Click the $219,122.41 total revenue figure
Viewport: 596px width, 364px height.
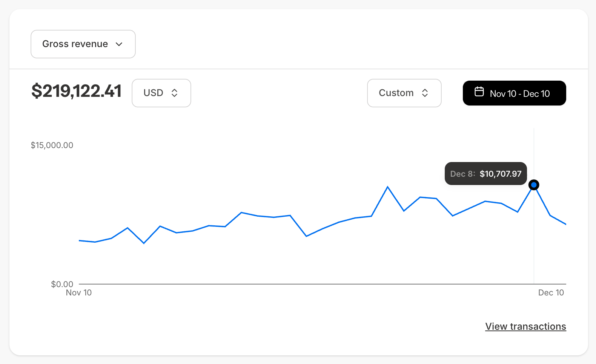pos(77,91)
